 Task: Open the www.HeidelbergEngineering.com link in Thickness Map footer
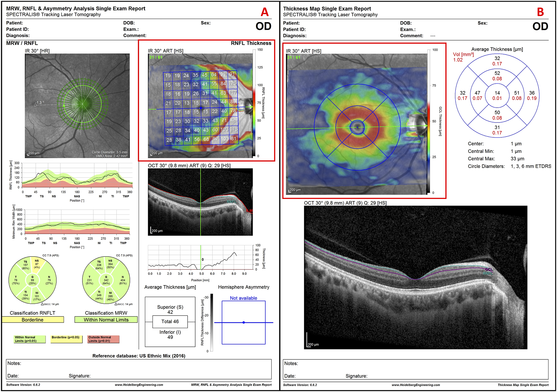point(416,385)
